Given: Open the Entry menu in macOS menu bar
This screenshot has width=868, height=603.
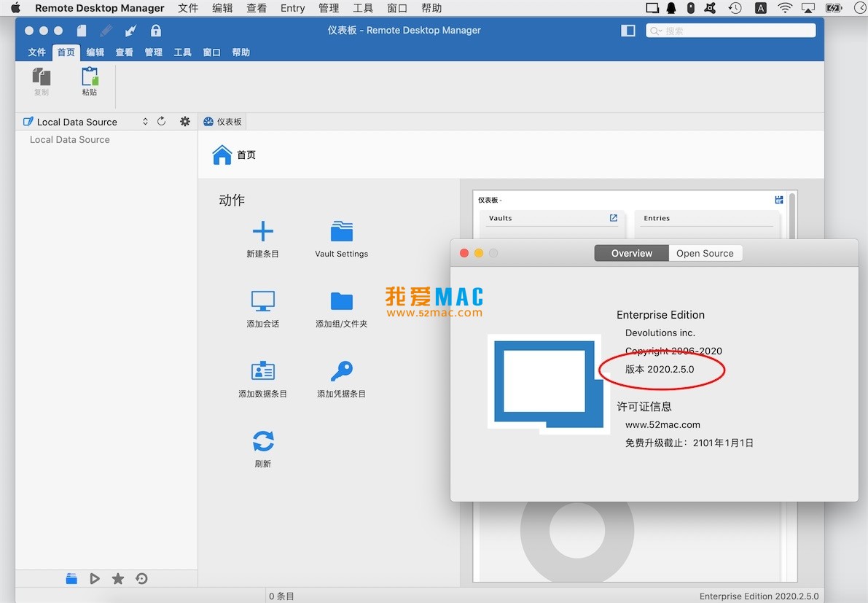Looking at the screenshot, I should point(292,8).
